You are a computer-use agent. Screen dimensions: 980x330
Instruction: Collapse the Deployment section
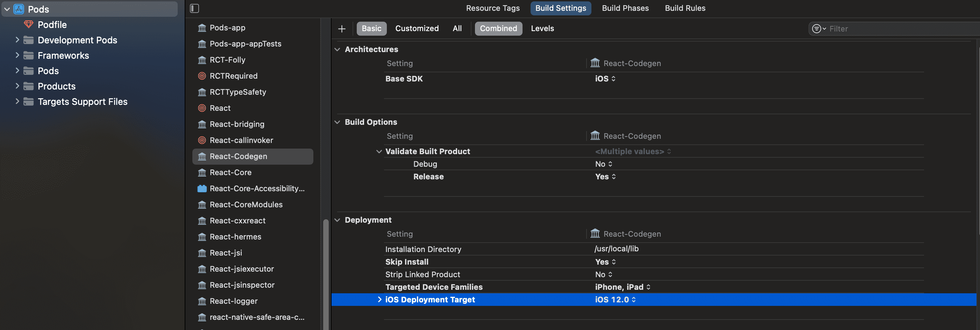[x=337, y=220]
